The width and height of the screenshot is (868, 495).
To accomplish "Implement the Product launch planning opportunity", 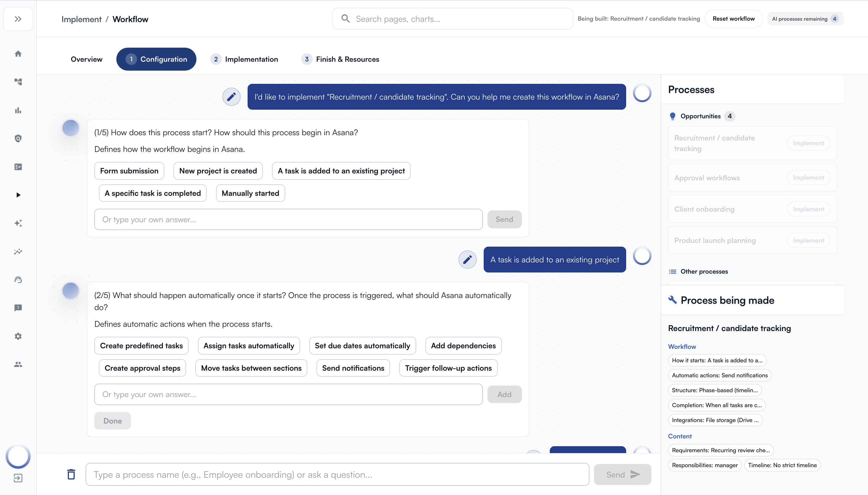I will [x=808, y=240].
